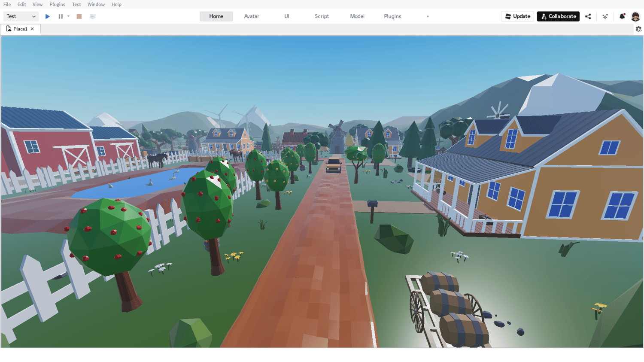Close the Place1 tab
Viewport: 644px width, 362px height.
pos(32,29)
